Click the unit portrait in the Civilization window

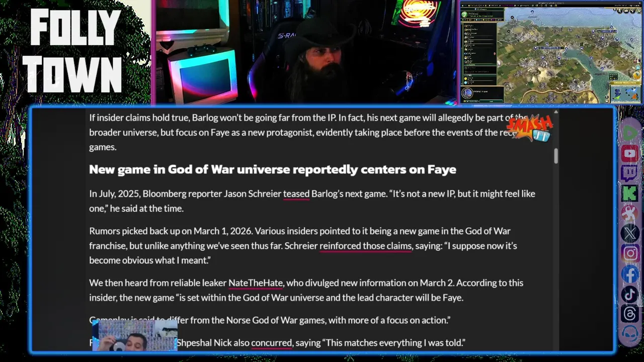467,94
